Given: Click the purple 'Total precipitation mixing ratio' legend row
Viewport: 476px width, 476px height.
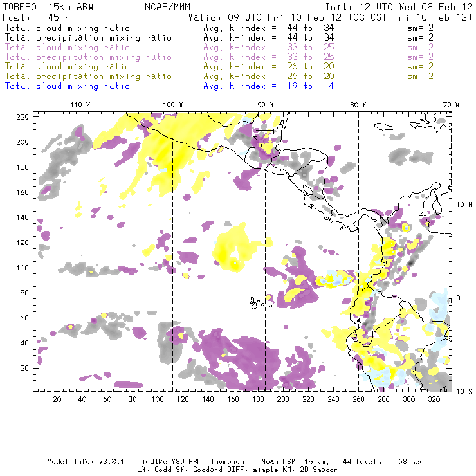Looking at the screenshot, I should (x=219, y=57).
